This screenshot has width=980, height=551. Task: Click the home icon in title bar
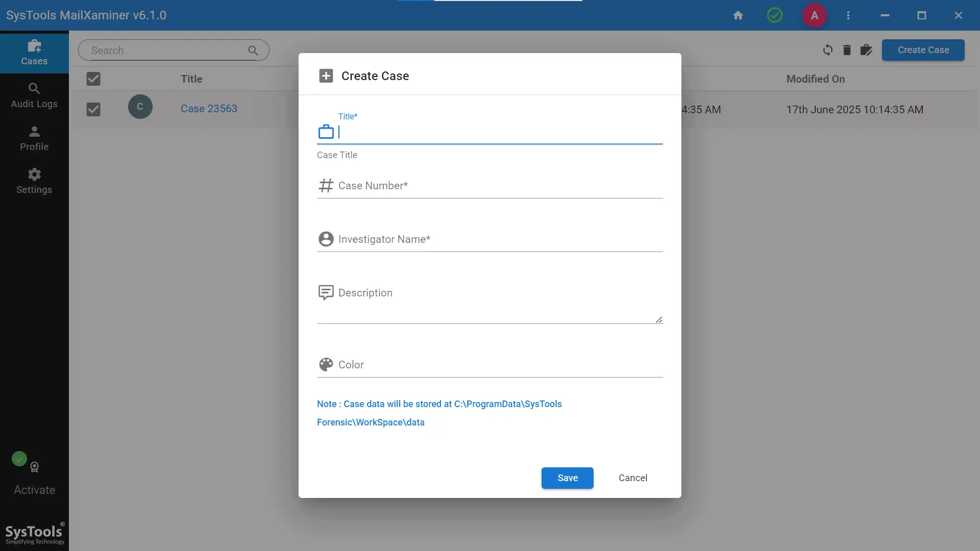738,15
